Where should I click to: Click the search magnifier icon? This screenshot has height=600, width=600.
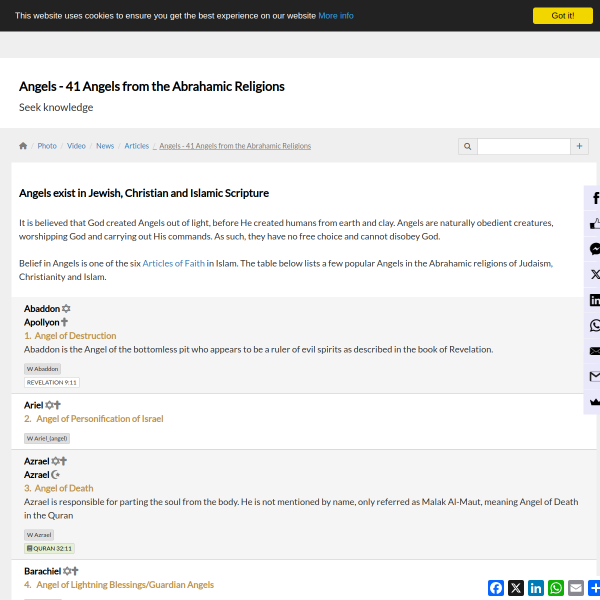pyautogui.click(x=468, y=146)
